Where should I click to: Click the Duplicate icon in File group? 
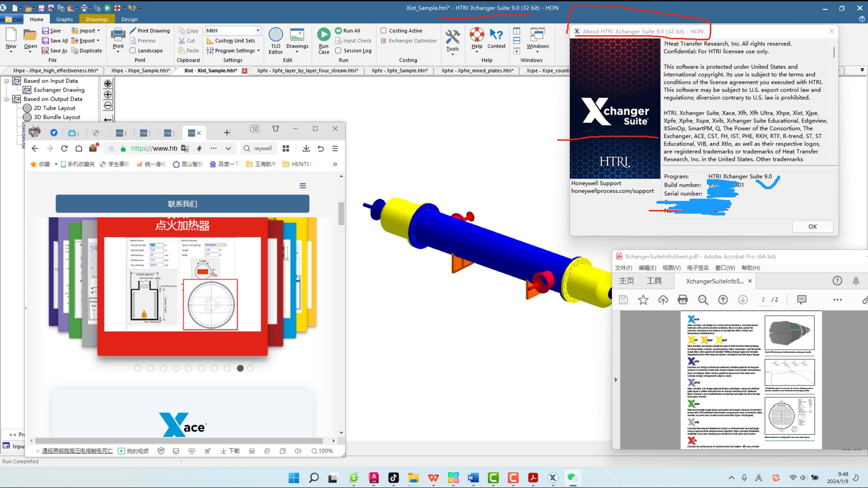coord(75,51)
